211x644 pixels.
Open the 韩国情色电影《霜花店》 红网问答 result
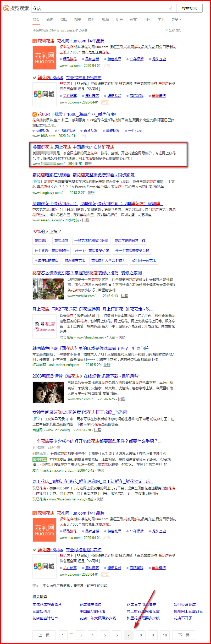[x=91, y=348]
